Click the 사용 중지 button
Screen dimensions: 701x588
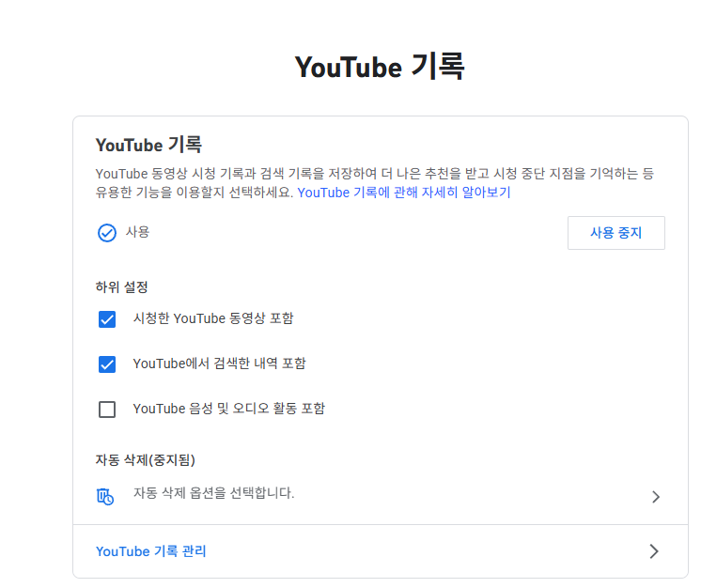[616, 233]
